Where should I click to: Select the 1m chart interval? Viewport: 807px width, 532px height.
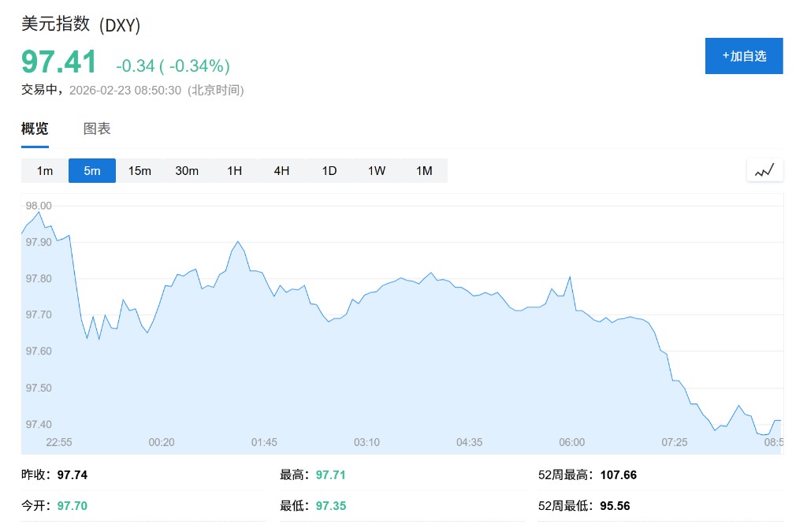click(45, 171)
